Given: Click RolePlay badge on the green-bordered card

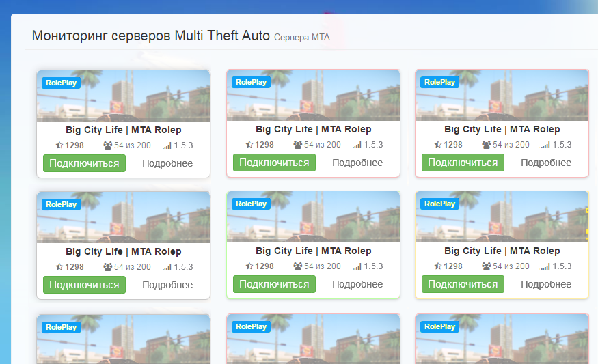Looking at the screenshot, I should [x=251, y=204].
